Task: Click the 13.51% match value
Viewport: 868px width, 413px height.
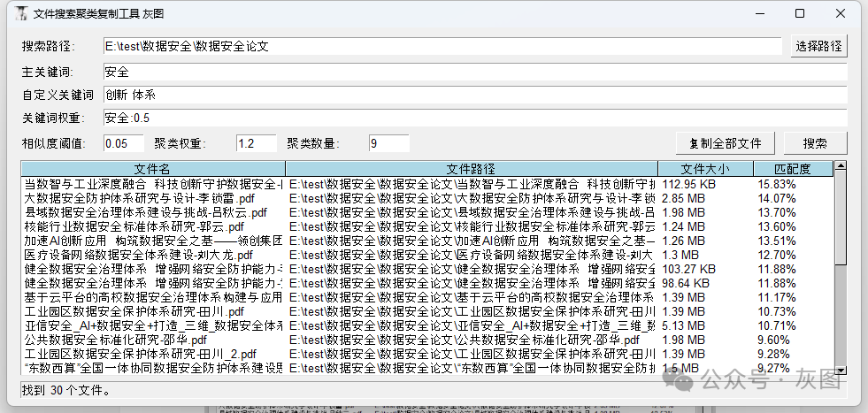Action: [x=777, y=241]
